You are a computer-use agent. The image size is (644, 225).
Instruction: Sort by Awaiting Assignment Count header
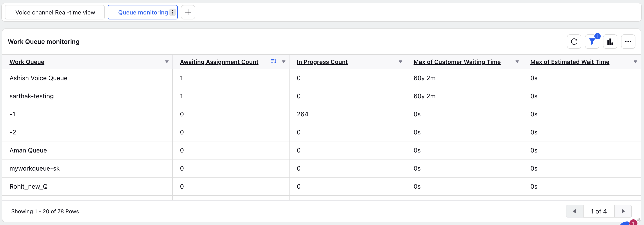[219, 62]
